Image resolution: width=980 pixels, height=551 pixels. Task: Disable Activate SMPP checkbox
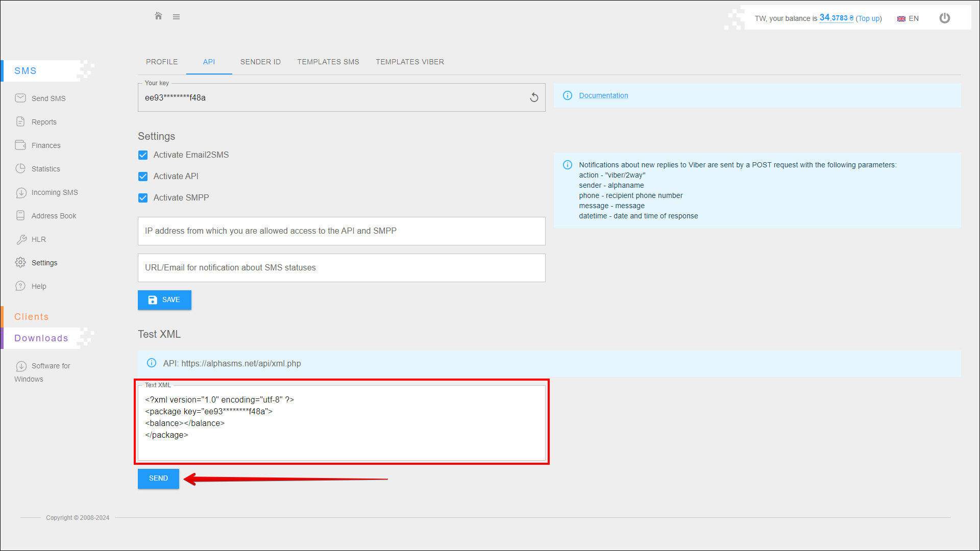point(143,198)
